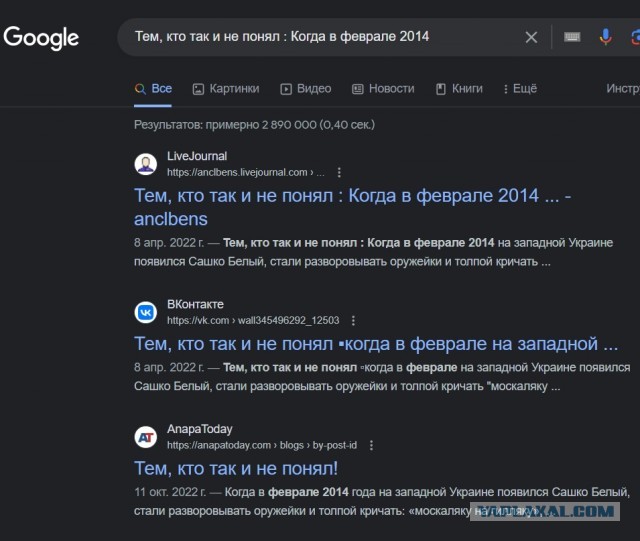The width and height of the screenshot is (640, 541).
Task: Switch to the Видео tab
Action: pos(305,89)
